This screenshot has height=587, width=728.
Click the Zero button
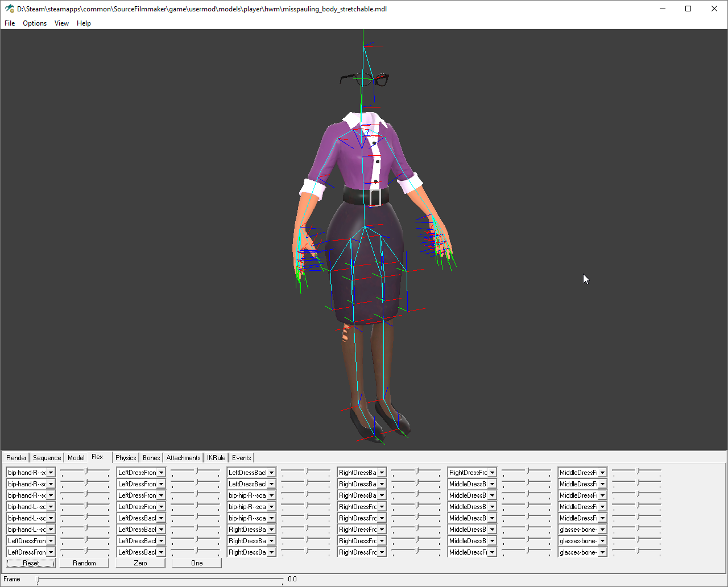click(x=140, y=563)
